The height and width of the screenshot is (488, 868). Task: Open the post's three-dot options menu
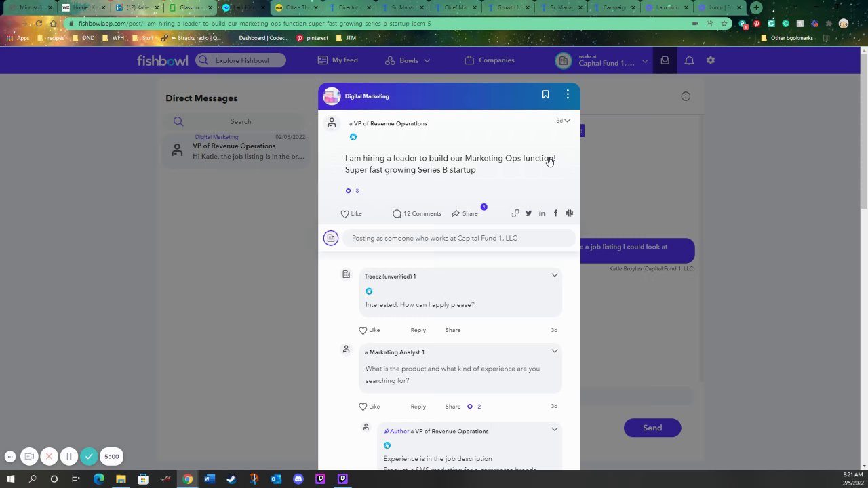point(568,95)
